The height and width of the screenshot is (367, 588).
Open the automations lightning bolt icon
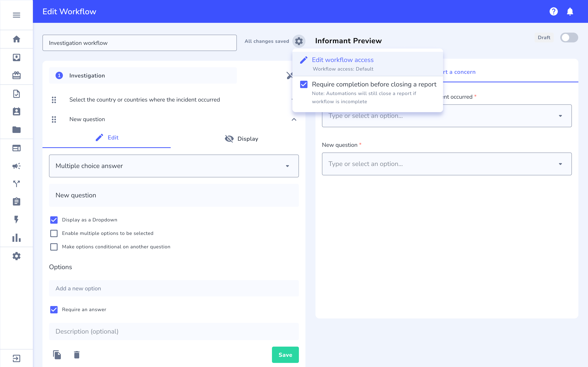click(x=16, y=219)
